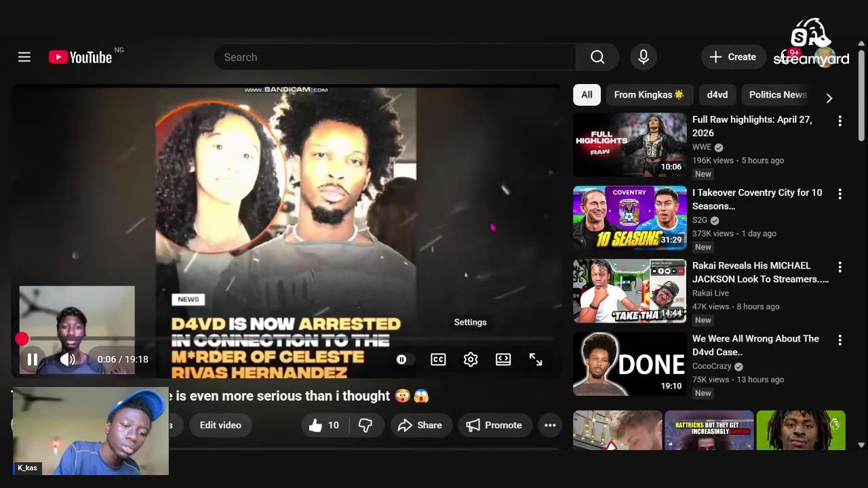Click the magnifier search button
Screen dimensions: 868x488
tap(597, 57)
